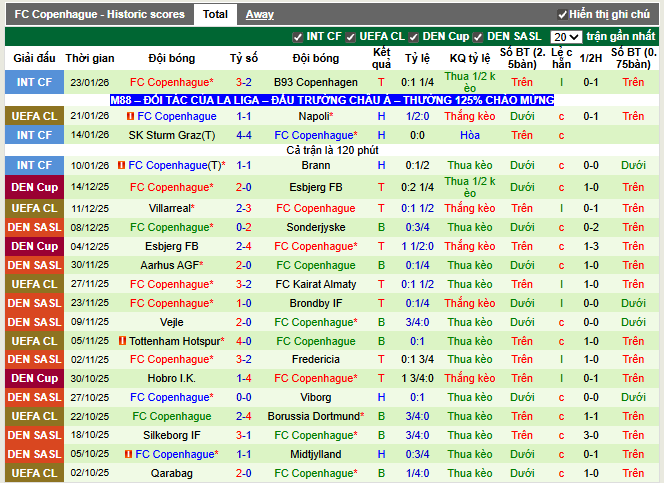Select the Kết quả column header
The image size is (664, 483).
[381, 58]
